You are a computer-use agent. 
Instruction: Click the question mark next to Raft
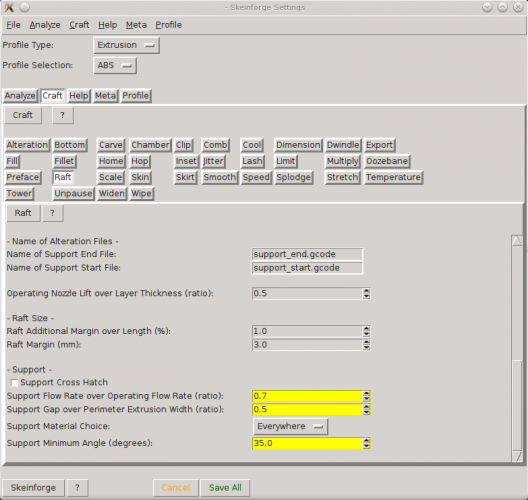[53, 213]
